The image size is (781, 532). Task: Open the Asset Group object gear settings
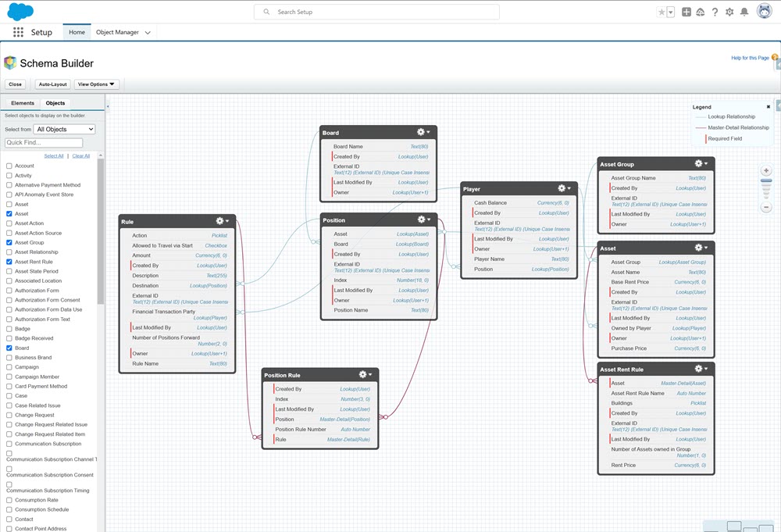pyautogui.click(x=701, y=163)
